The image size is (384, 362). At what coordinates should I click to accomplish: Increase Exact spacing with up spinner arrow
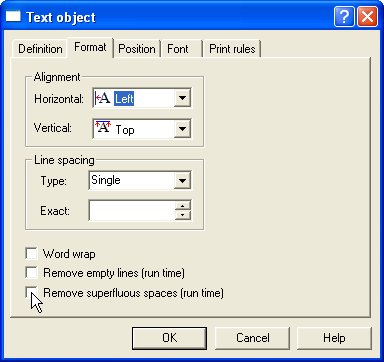click(x=182, y=206)
